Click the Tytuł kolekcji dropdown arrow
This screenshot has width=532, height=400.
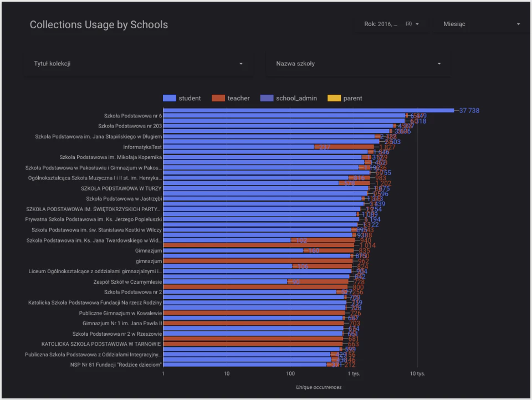[241, 64]
